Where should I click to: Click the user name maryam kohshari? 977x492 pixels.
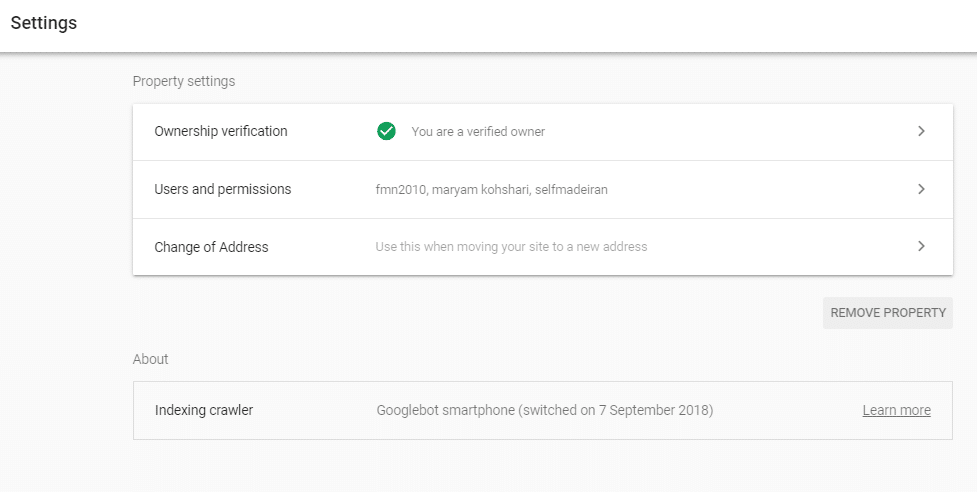pos(481,189)
